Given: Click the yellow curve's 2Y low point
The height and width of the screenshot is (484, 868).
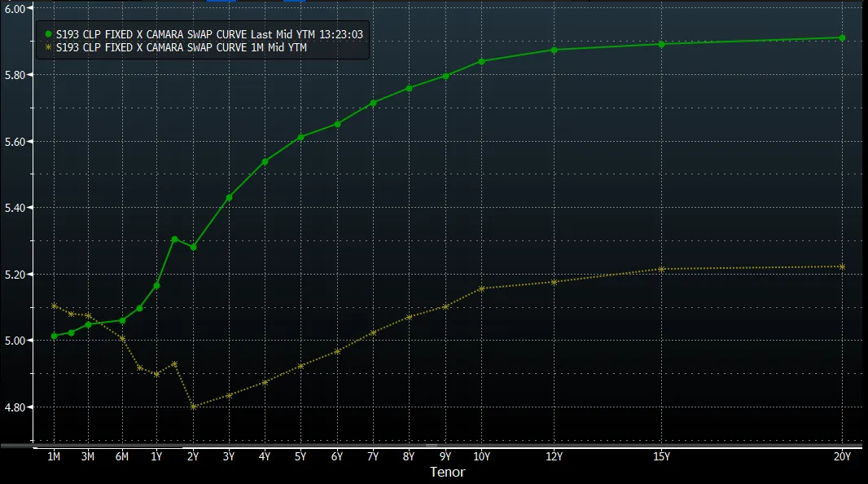Looking at the screenshot, I should pyautogui.click(x=193, y=406).
